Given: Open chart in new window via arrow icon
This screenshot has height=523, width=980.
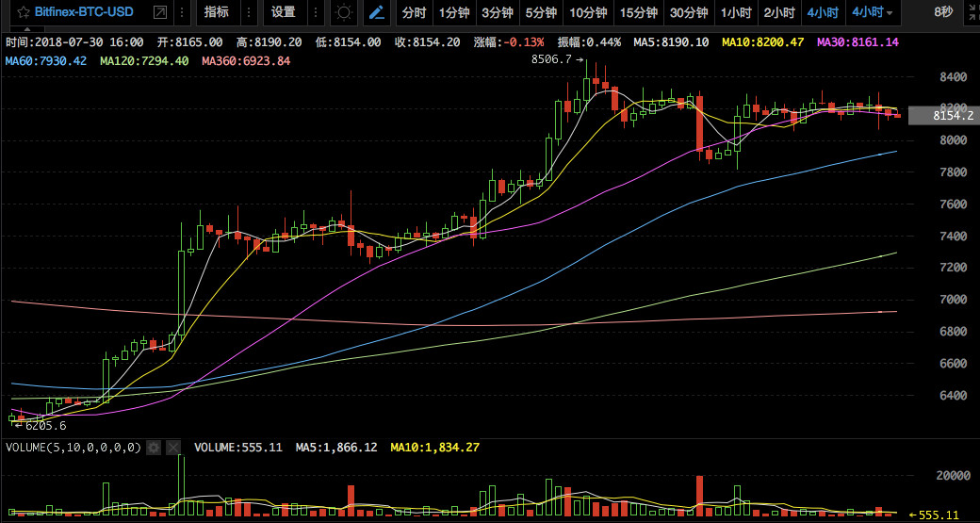Looking at the screenshot, I should pyautogui.click(x=160, y=12).
